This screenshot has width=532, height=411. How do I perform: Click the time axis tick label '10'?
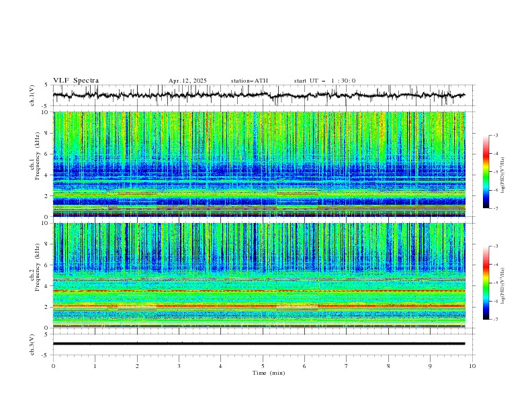coord(472,366)
